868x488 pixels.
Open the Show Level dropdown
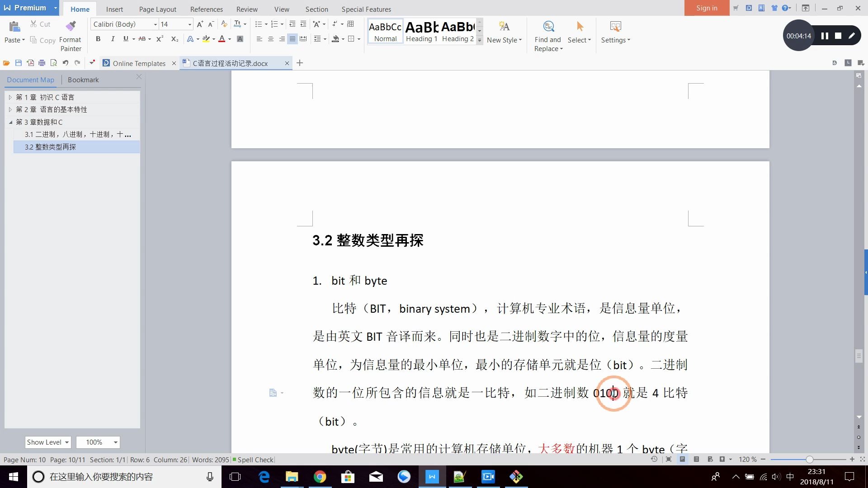(66, 442)
